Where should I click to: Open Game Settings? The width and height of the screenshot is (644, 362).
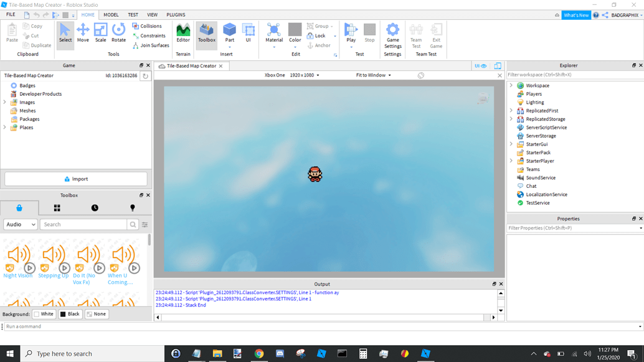392,34
